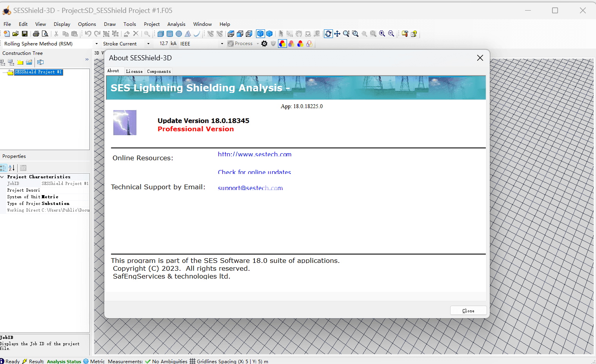
Task: Toggle the outlined circles display mode
Action: point(309,43)
